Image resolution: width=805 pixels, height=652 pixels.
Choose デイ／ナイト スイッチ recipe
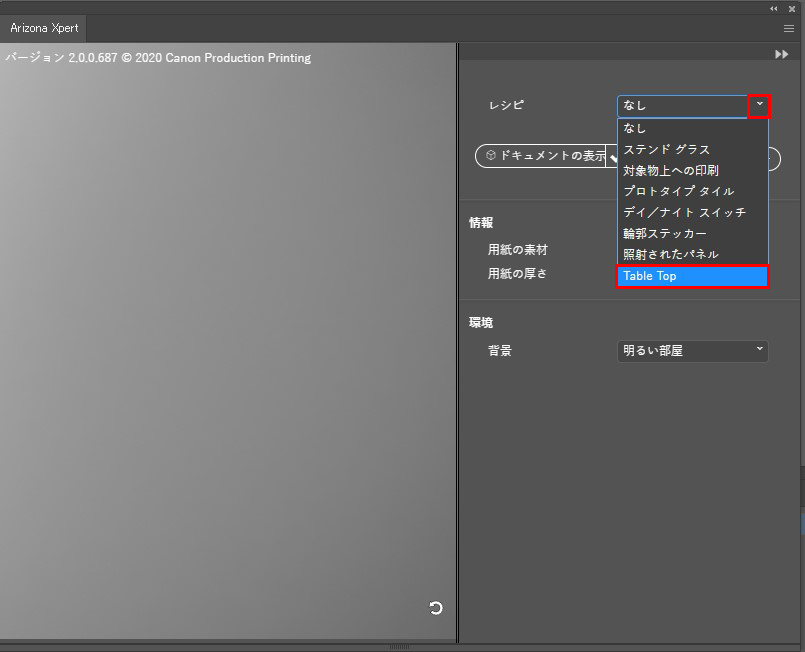pos(692,213)
